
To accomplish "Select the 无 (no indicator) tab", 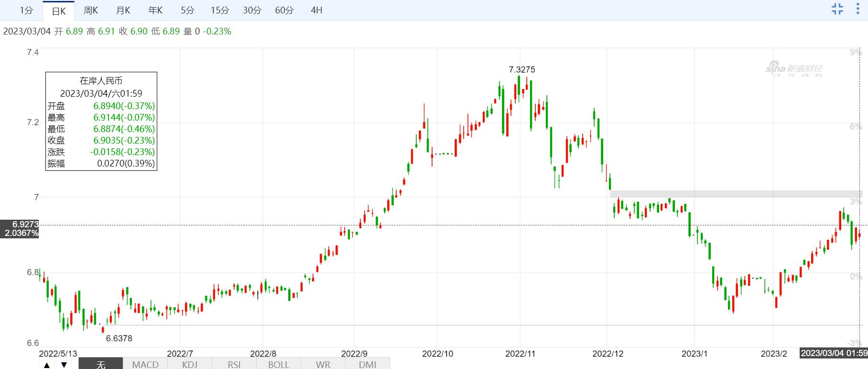I will coord(101,364).
